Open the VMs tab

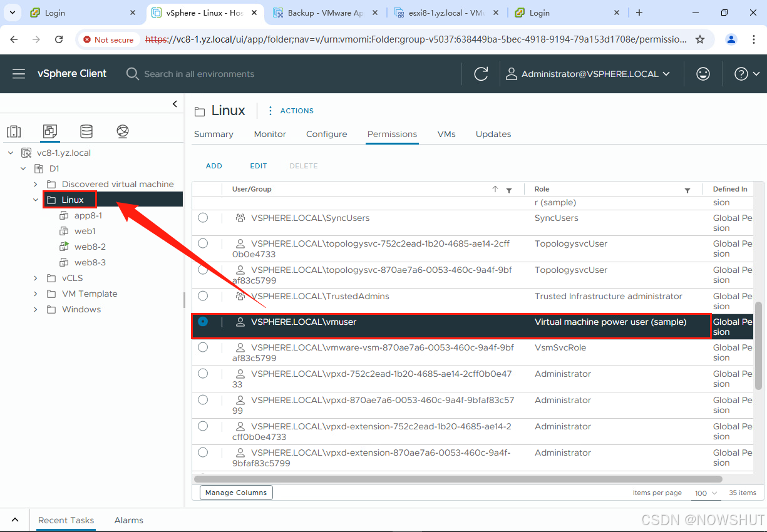446,134
